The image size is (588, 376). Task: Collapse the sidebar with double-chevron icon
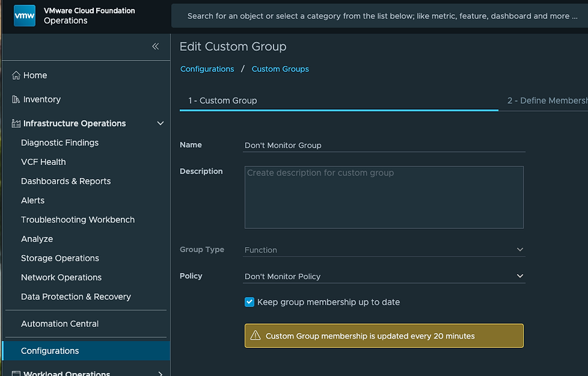[156, 46]
